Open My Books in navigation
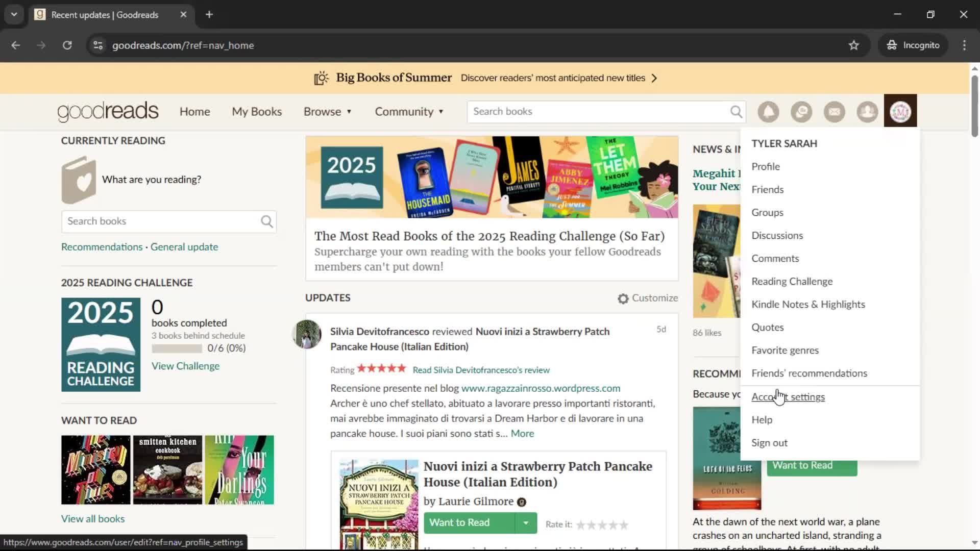The width and height of the screenshot is (980, 551). tap(257, 112)
